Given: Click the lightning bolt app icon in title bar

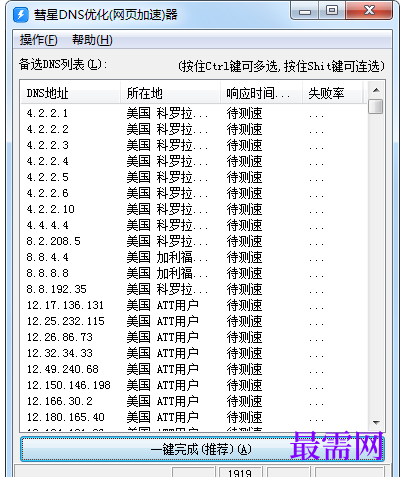Looking at the screenshot, I should point(21,15).
